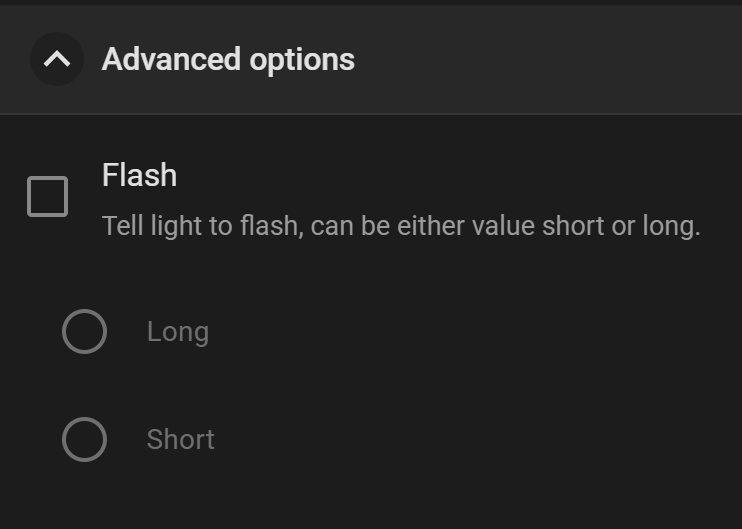
Task: Click the Long option label
Action: click(x=178, y=332)
